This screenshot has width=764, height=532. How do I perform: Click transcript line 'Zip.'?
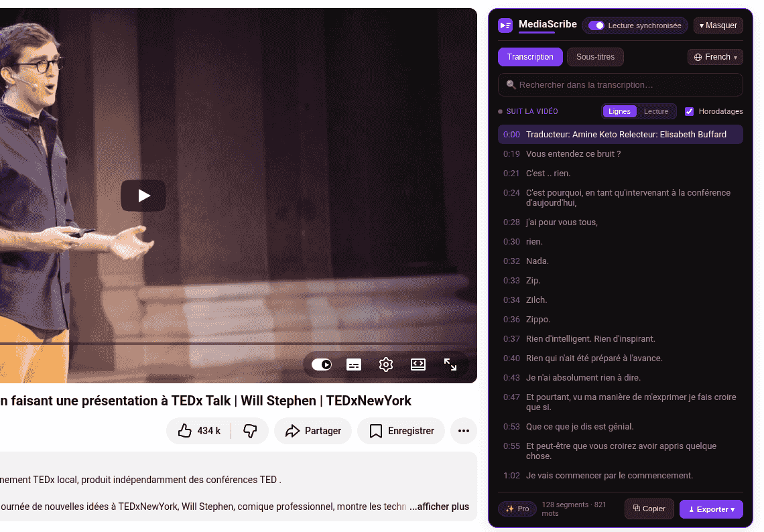[621, 281]
